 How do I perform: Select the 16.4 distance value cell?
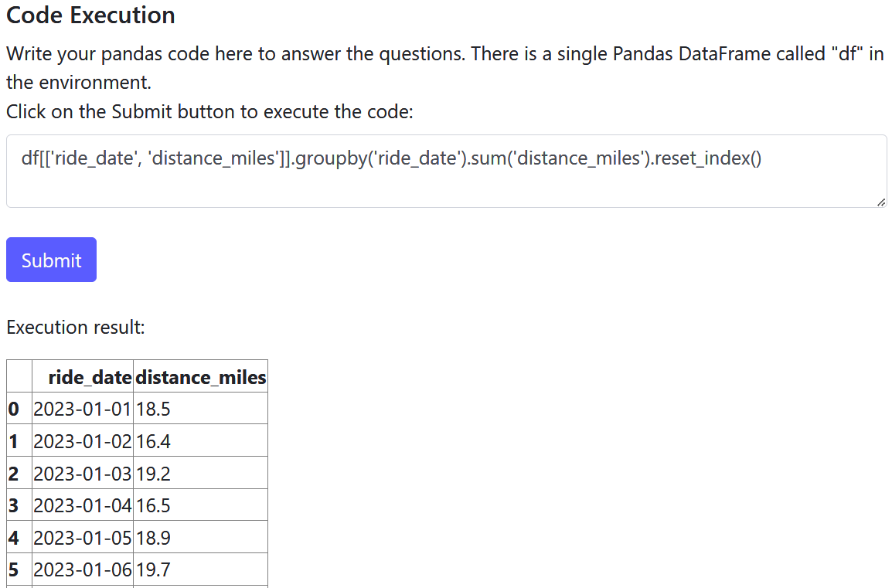[200, 441]
